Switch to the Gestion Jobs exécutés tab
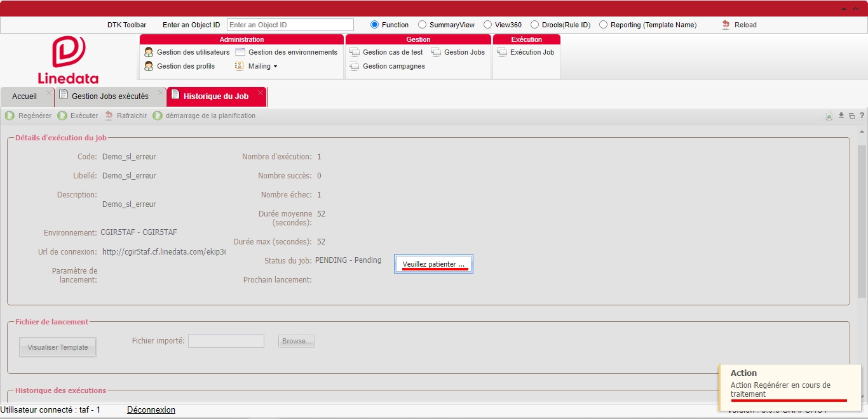The width and height of the screenshot is (868, 419). (x=110, y=96)
